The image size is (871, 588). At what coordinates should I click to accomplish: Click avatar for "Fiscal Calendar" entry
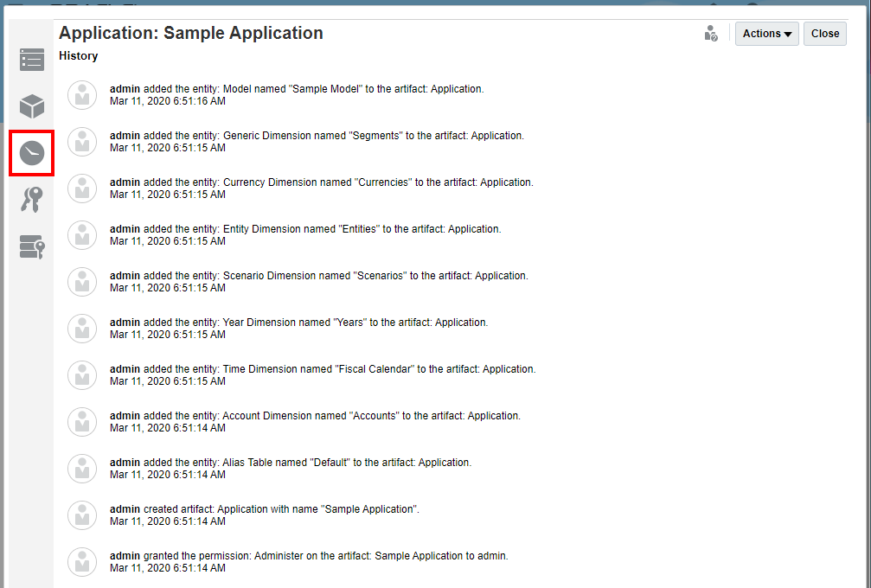click(x=82, y=374)
